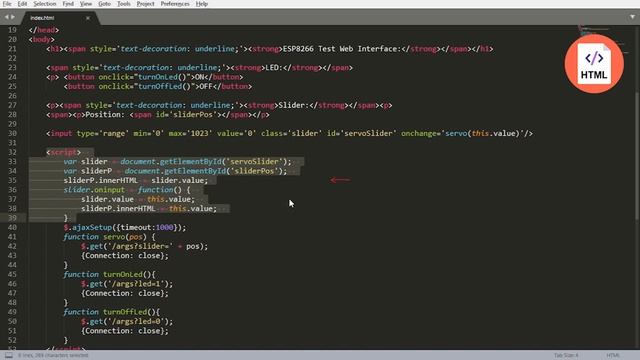The height and width of the screenshot is (360, 640).
Task: Open the View menu
Action: tap(86, 4)
